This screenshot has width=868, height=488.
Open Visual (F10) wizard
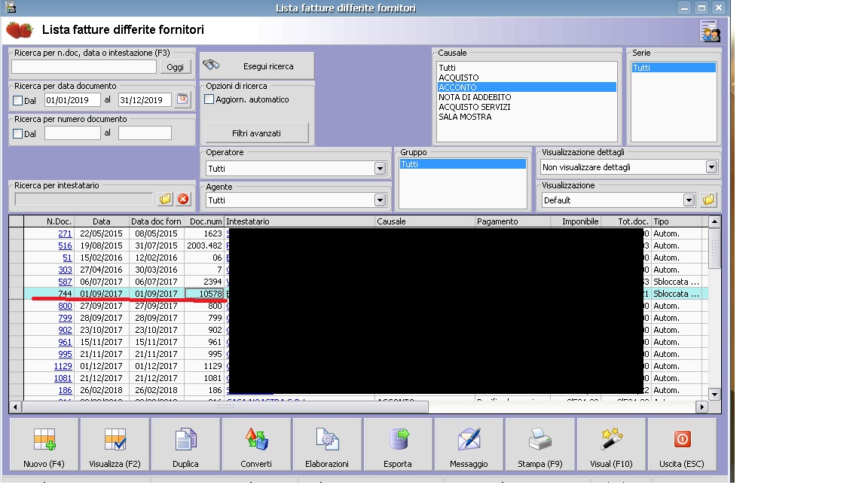(x=610, y=444)
